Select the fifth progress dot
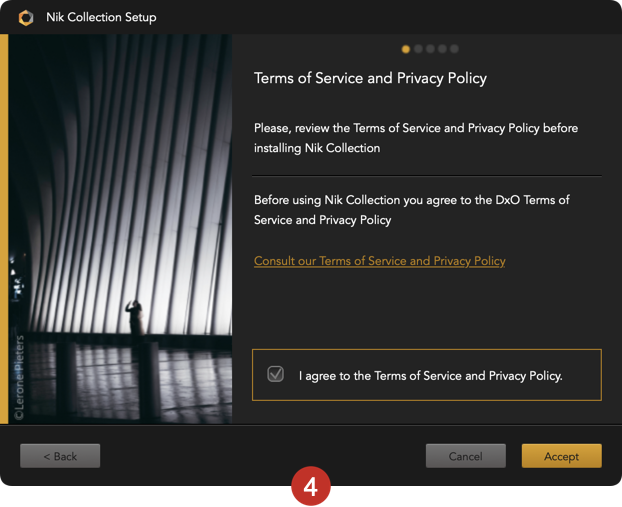Viewport: 622px width, 507px height. [454, 49]
